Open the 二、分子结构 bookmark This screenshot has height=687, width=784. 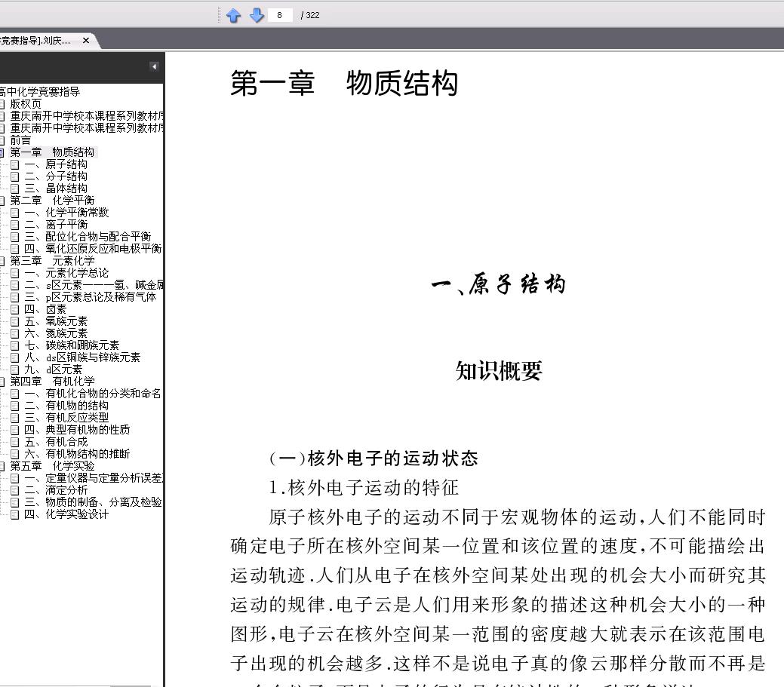pos(56,176)
